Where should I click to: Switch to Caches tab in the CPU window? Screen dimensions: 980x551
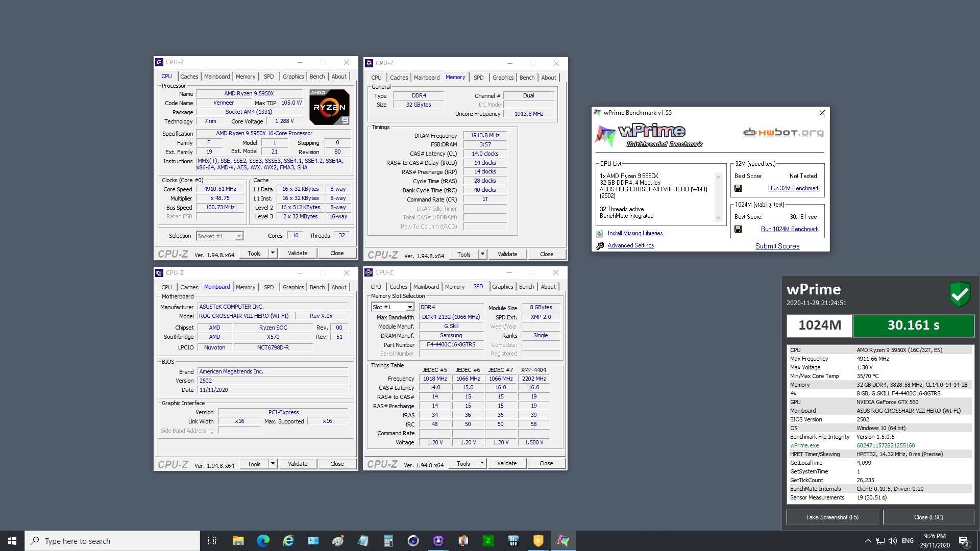[189, 77]
